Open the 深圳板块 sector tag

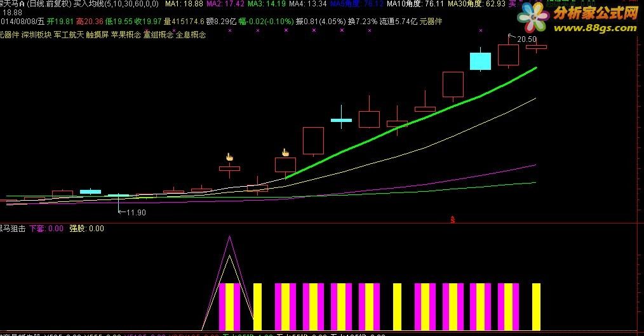[x=37, y=35]
